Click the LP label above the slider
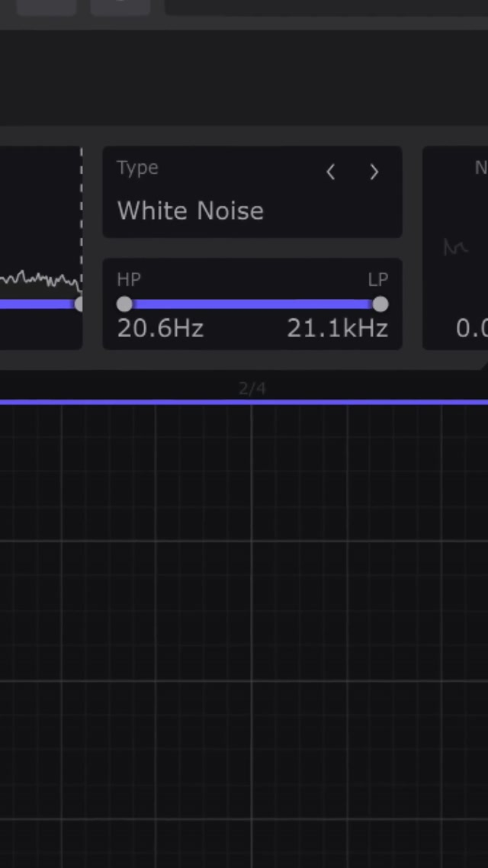The width and height of the screenshot is (488, 868). (378, 280)
